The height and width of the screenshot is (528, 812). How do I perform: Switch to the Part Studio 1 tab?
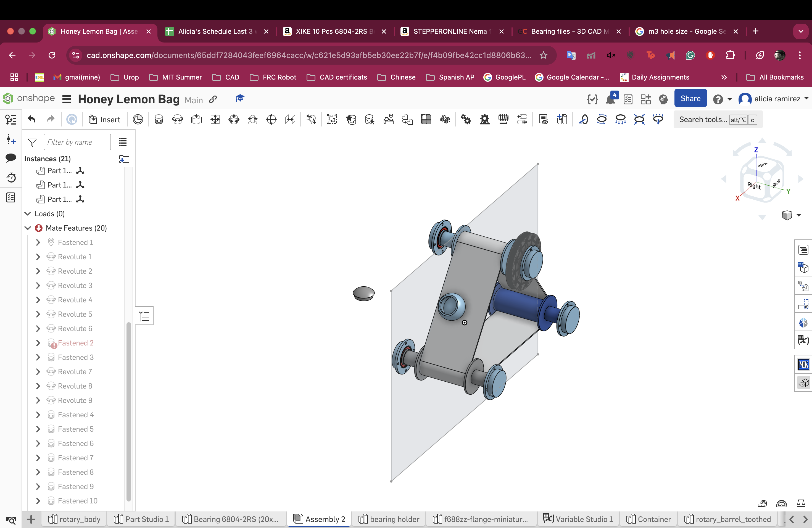click(x=141, y=519)
